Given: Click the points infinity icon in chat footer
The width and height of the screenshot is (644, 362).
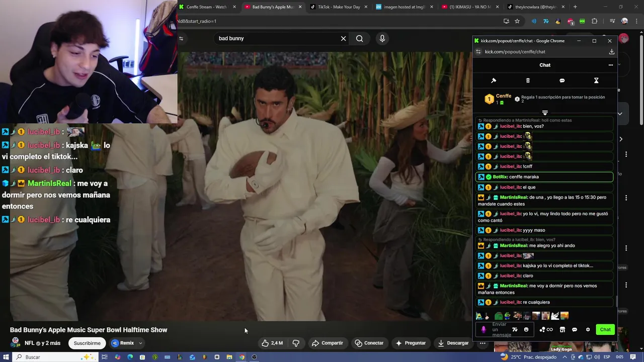Looking at the screenshot, I should 546,330.
